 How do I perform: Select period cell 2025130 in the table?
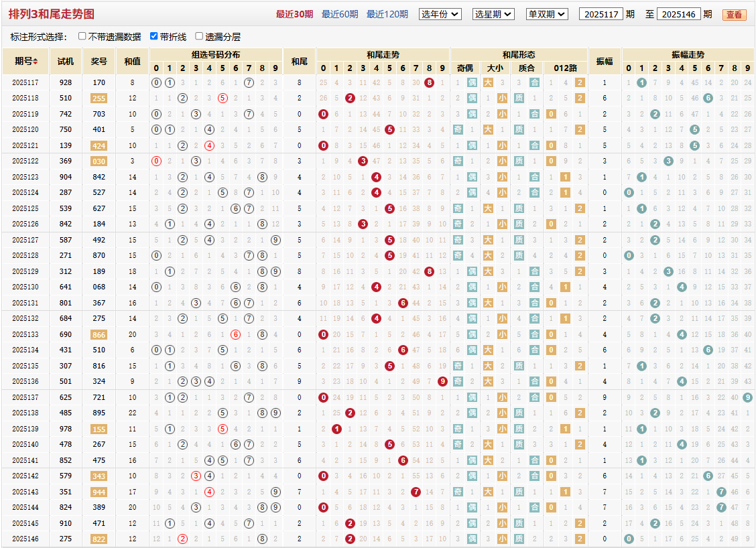(x=25, y=287)
